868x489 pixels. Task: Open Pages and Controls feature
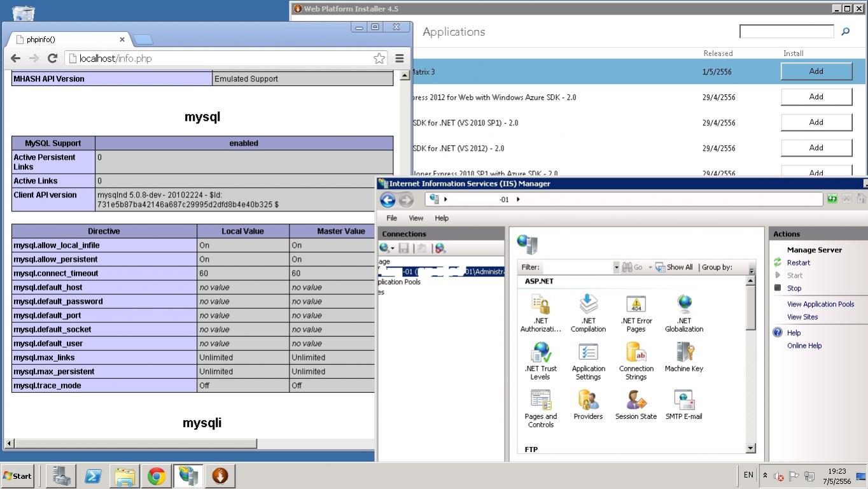pos(540,408)
